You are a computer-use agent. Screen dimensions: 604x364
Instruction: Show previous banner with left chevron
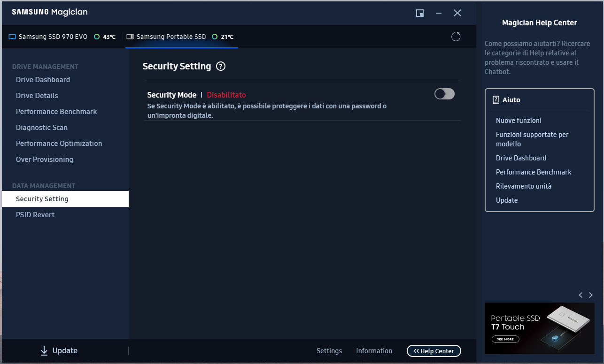[x=581, y=295]
